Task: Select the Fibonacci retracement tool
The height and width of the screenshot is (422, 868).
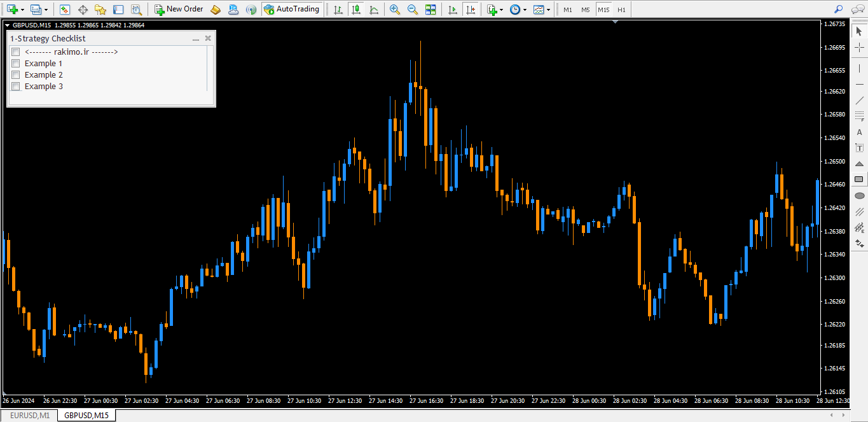Action: click(x=859, y=116)
